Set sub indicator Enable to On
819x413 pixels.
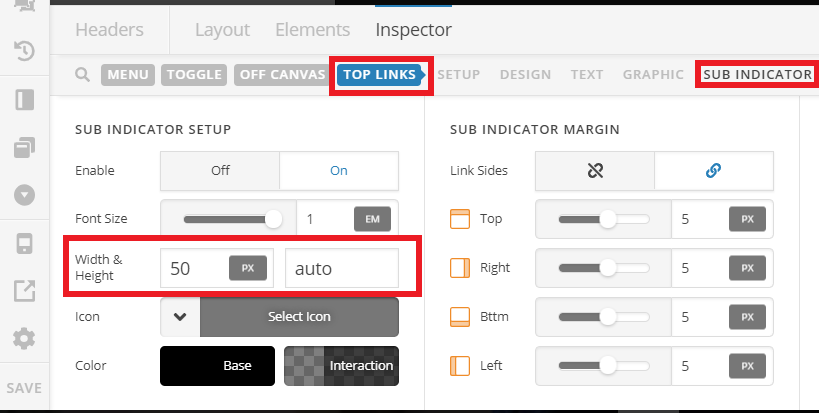(339, 171)
